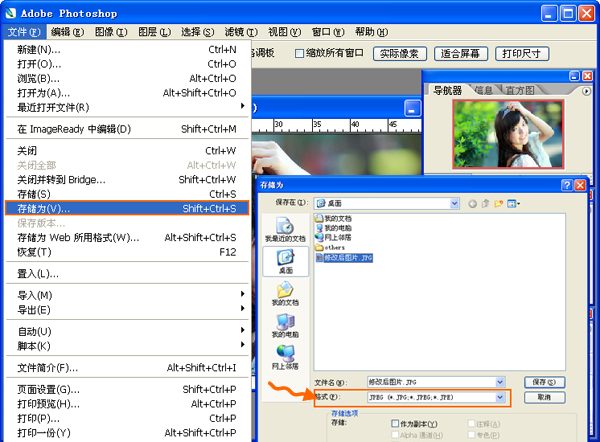The width and height of the screenshot is (600, 442).
Task: Click the 保存 button
Action: click(544, 382)
